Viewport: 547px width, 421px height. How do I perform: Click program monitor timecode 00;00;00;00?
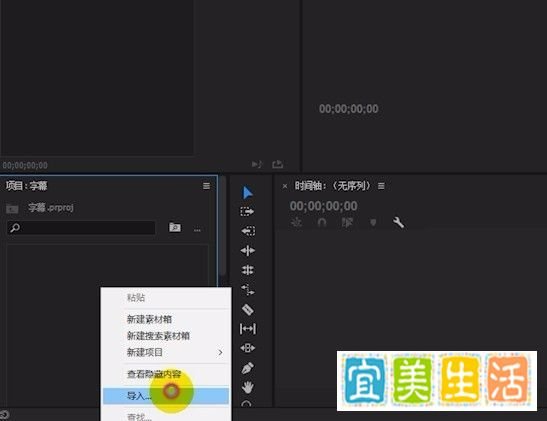(349, 109)
